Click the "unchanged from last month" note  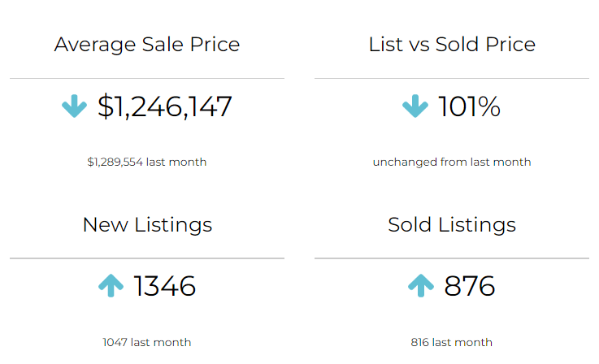[x=452, y=162]
